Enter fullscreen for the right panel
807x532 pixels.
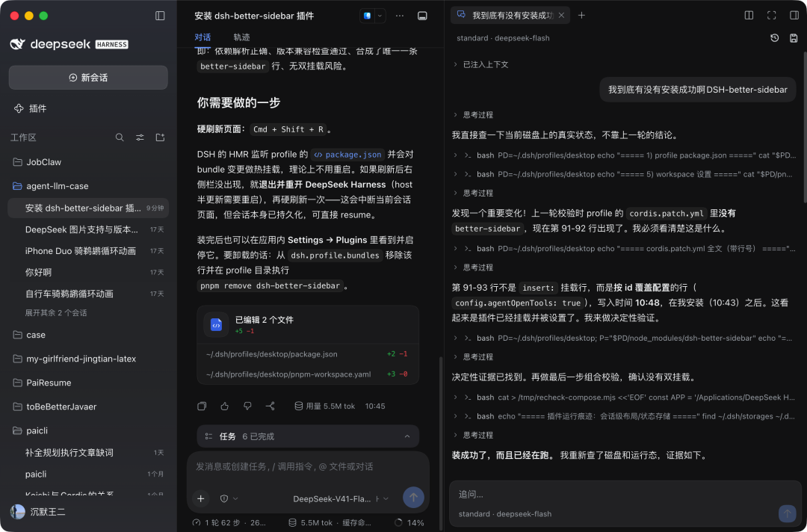tap(771, 16)
